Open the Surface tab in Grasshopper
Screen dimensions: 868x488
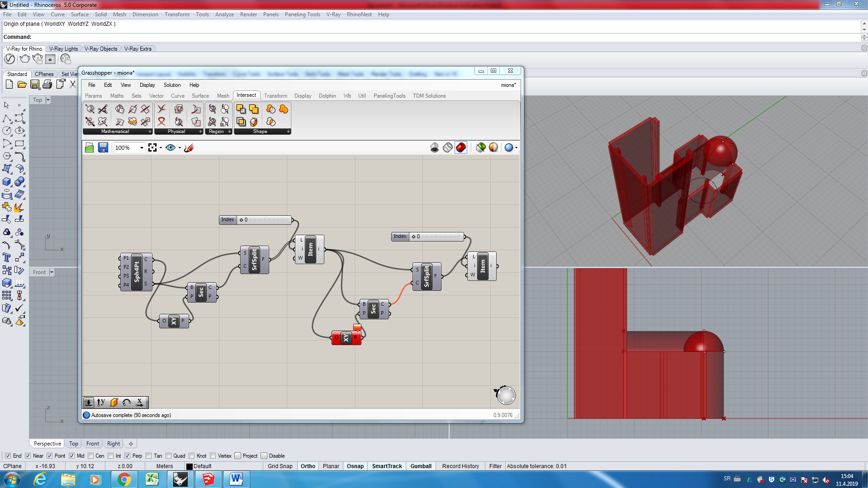pyautogui.click(x=200, y=96)
